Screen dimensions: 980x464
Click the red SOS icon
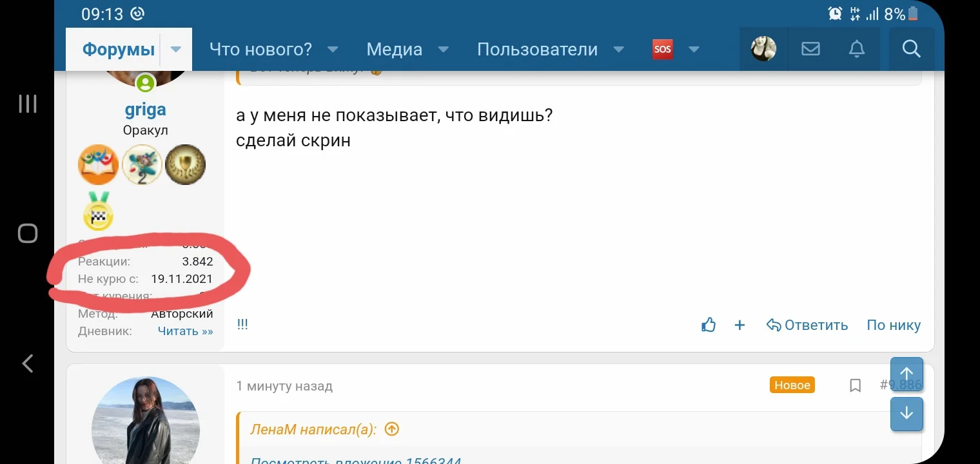point(661,48)
